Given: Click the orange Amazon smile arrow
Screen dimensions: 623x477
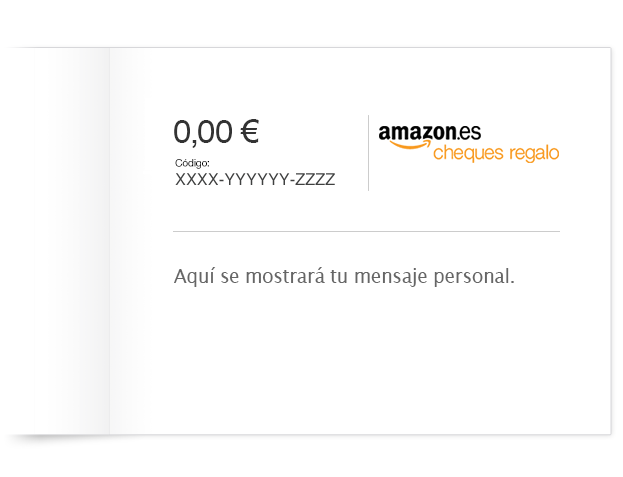Looking at the screenshot, I should (x=409, y=144).
